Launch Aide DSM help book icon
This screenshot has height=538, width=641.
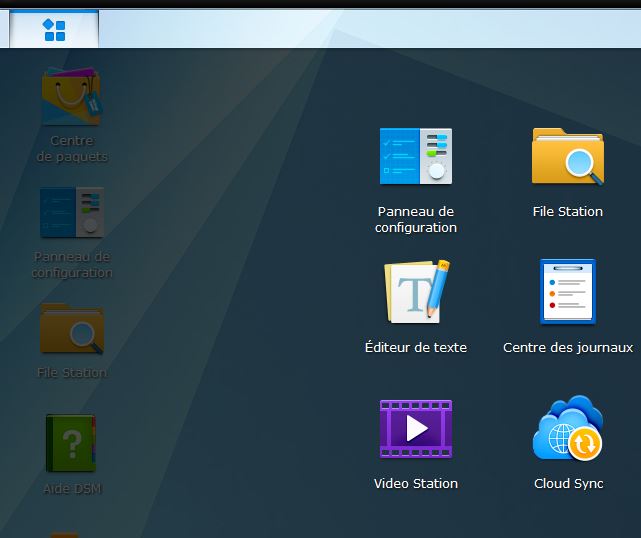[71, 444]
